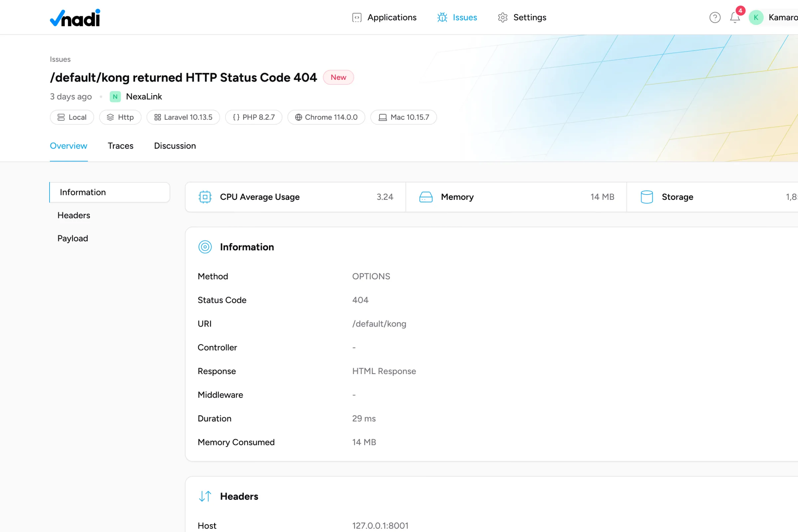This screenshot has width=798, height=532.
Task: Click the Memory drive icon
Action: point(426,197)
